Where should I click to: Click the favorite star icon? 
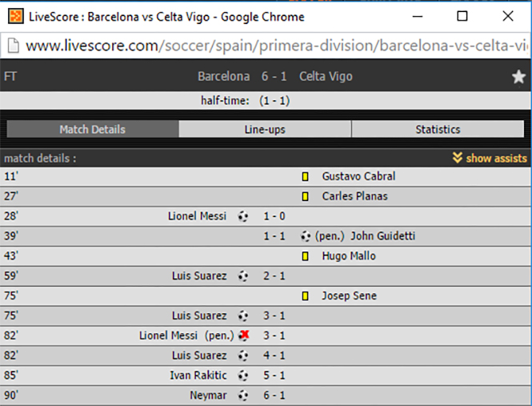[x=518, y=77]
